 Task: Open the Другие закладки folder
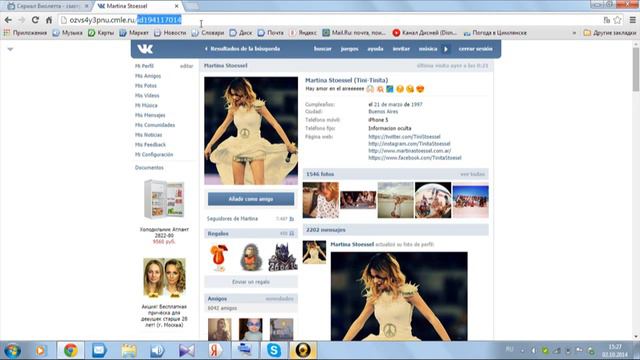pos(610,33)
